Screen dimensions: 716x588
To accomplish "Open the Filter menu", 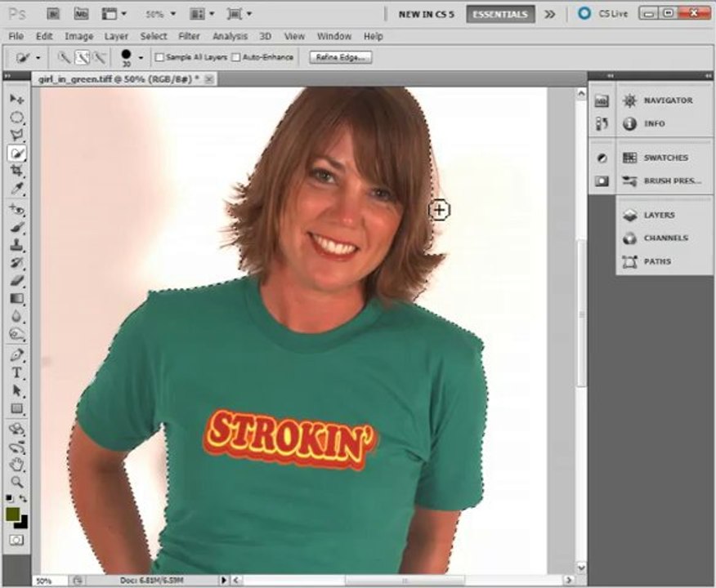I will pos(189,36).
